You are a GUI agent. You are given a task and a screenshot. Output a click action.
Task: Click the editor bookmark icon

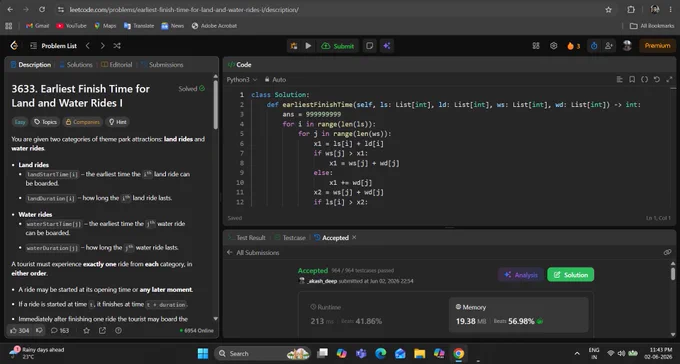[x=632, y=79]
